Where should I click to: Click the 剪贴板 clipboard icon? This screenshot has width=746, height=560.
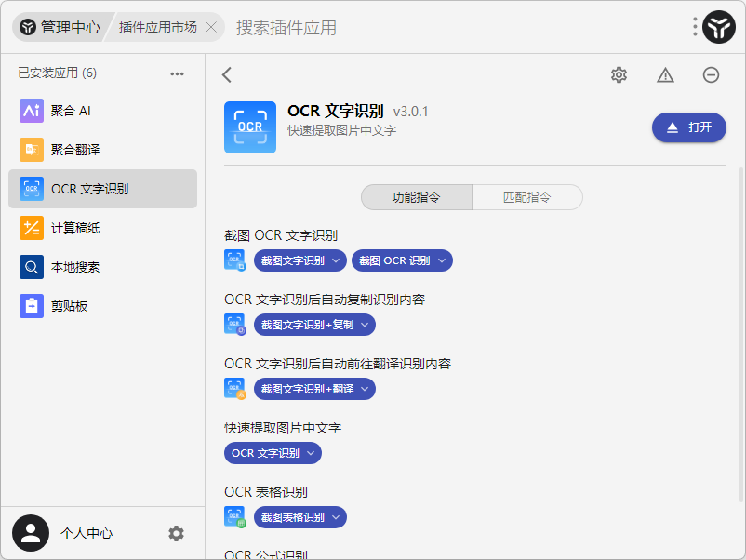(x=32, y=306)
